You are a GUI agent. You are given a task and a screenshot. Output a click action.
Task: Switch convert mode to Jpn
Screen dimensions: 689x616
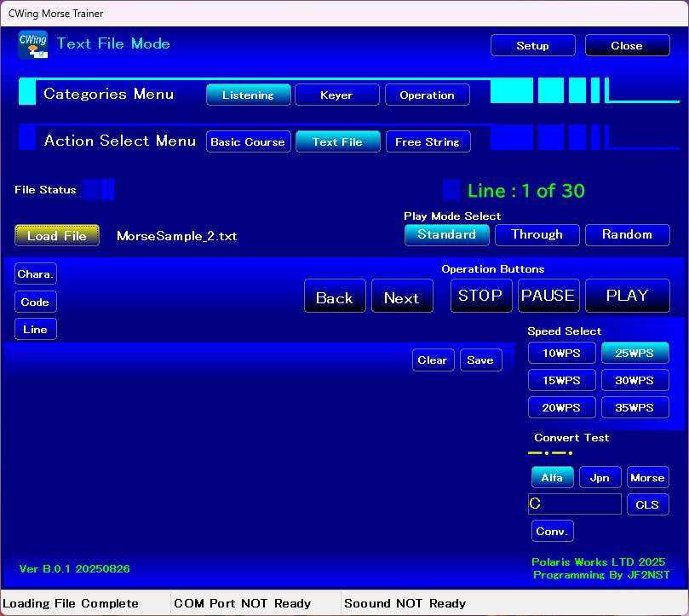[x=600, y=478]
